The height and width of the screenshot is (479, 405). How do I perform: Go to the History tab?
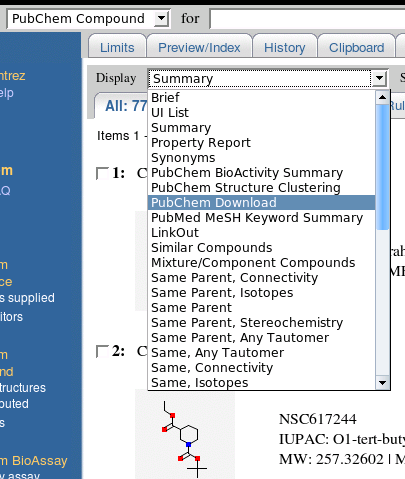284,47
